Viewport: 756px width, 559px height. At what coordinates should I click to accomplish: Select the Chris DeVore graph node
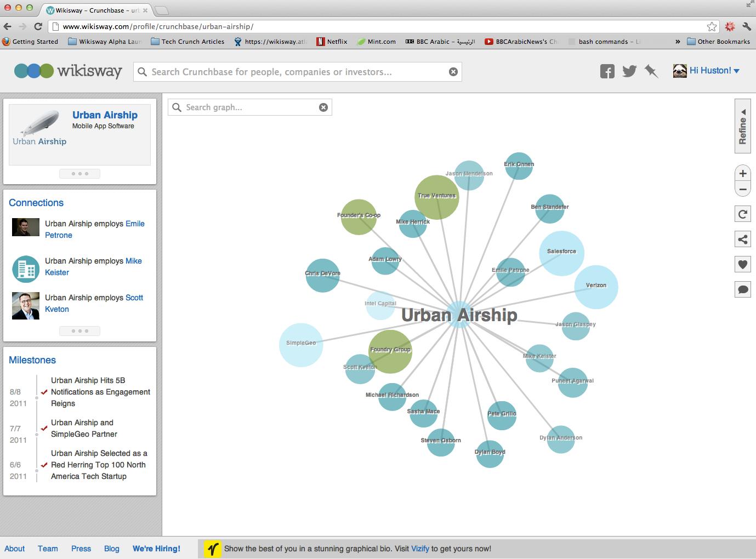(x=322, y=275)
